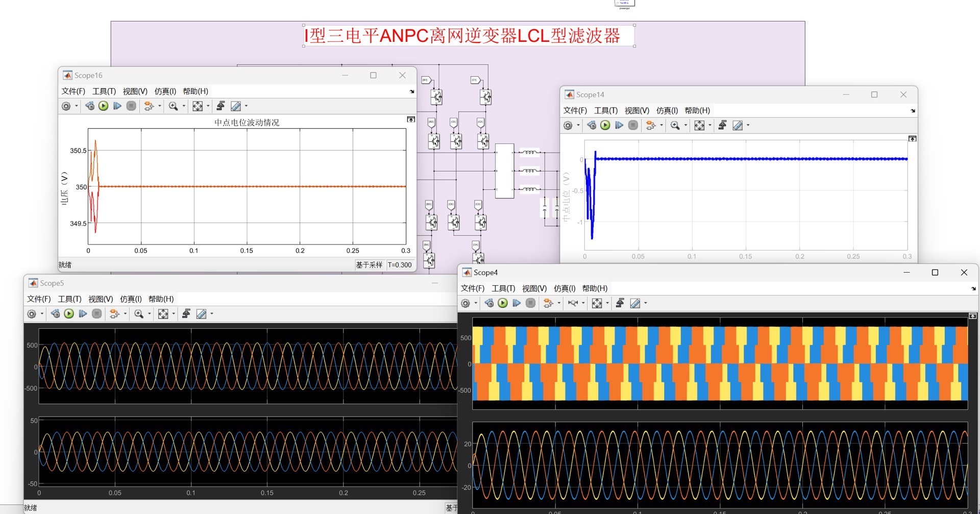Image resolution: width=980 pixels, height=514 pixels.
Task: Toggle the dock arrow in Scope4 window
Action: point(972,315)
